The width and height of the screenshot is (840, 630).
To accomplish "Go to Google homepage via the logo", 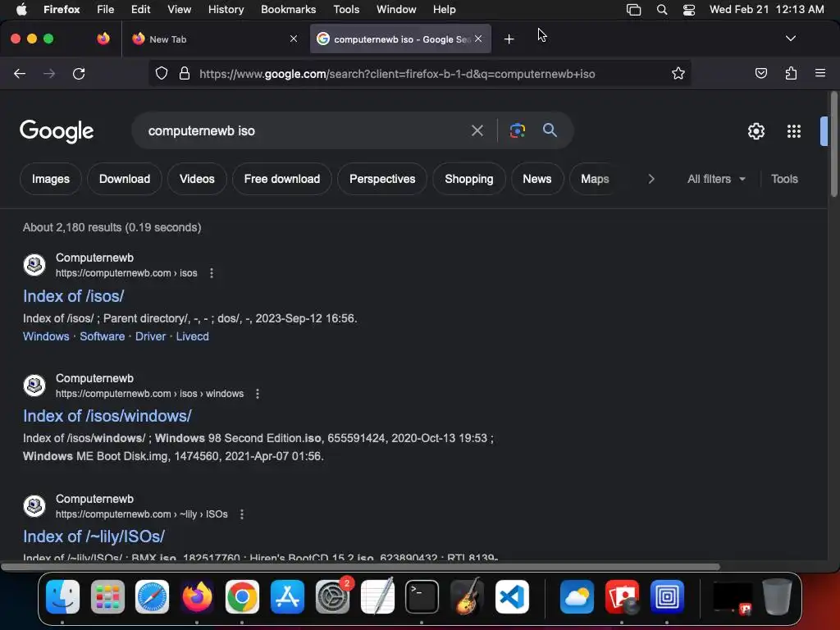I will tap(57, 131).
